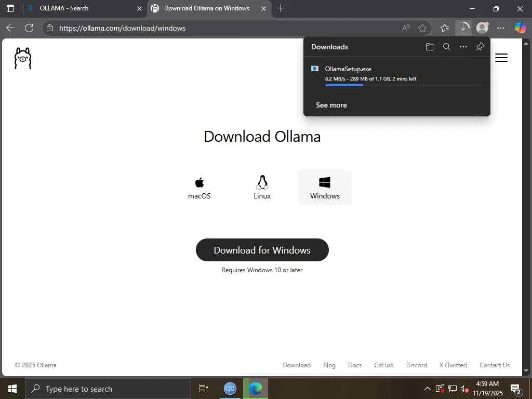Open the network tray icon

pos(453,389)
